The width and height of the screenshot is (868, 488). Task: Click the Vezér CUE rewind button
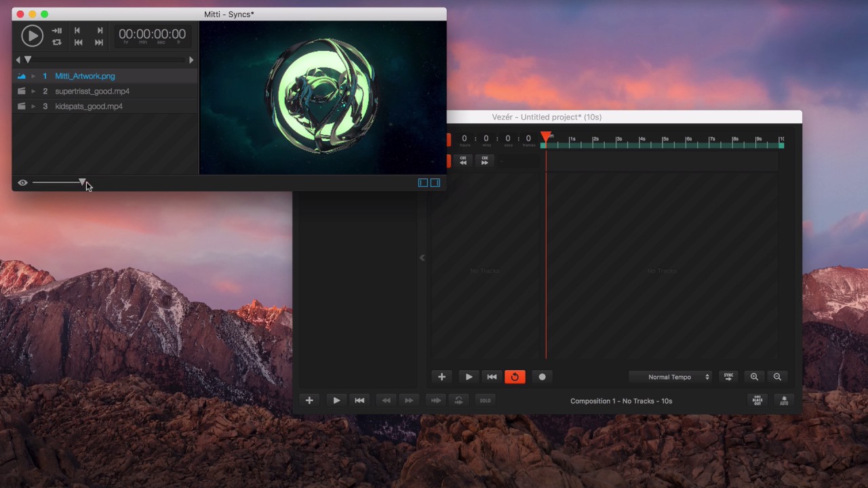tap(463, 161)
